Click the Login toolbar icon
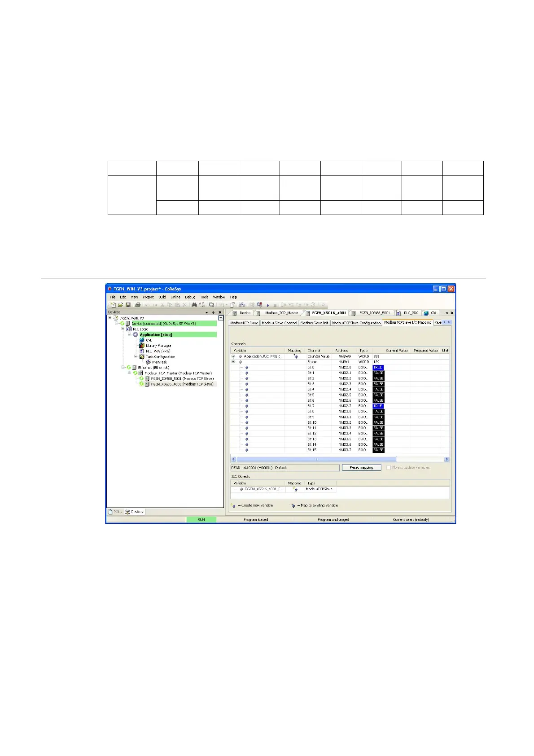534x756 pixels. [252, 305]
